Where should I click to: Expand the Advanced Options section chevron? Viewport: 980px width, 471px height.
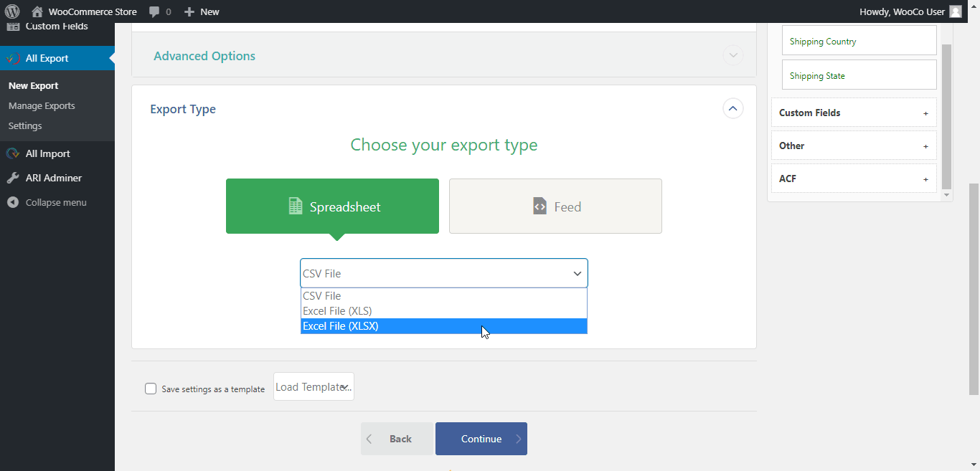(x=732, y=55)
